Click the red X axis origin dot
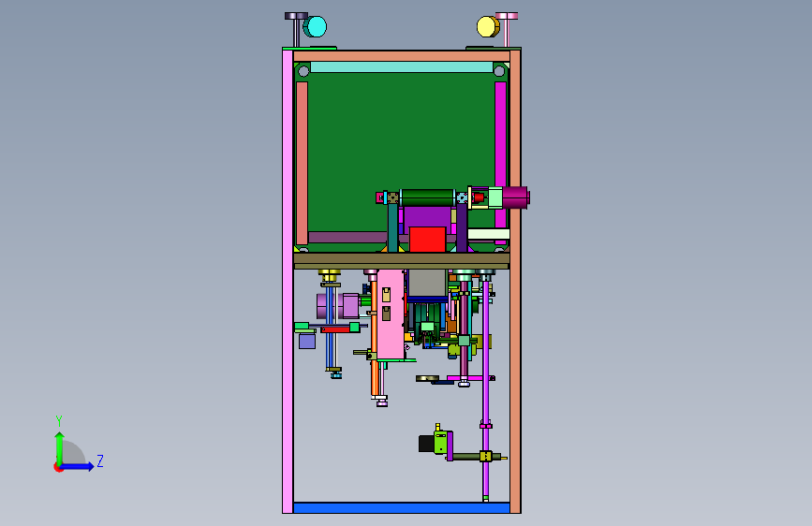Image resolution: width=812 pixels, height=526 pixels. [x=58, y=467]
